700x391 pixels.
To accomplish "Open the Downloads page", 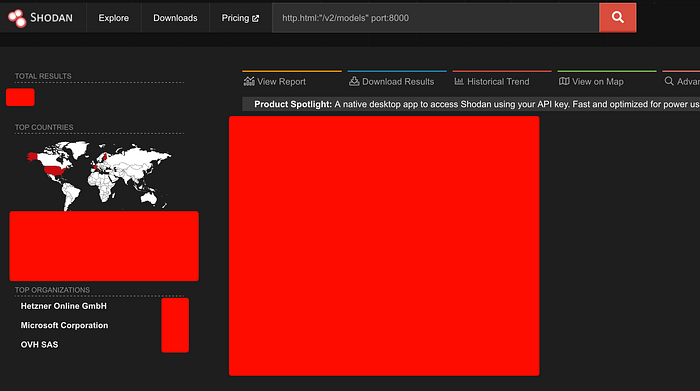I will click(x=175, y=18).
